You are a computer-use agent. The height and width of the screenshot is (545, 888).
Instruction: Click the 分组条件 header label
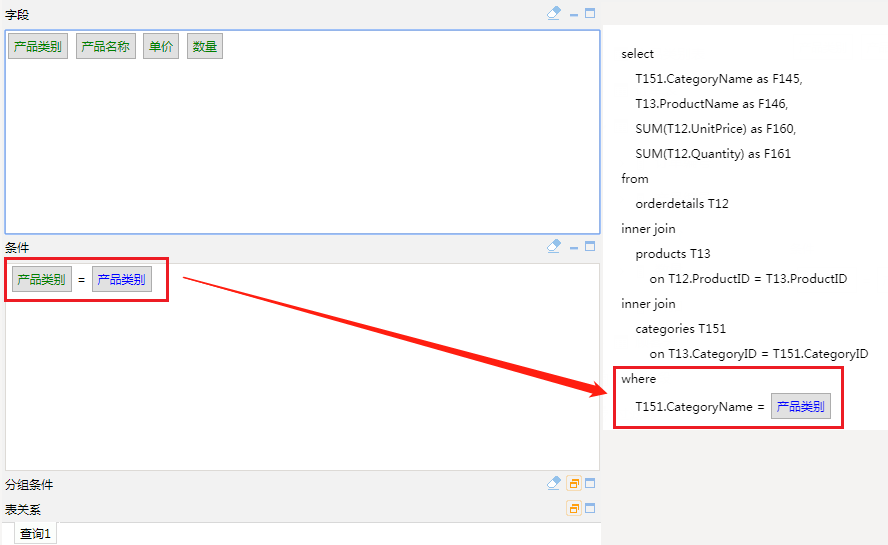point(29,485)
